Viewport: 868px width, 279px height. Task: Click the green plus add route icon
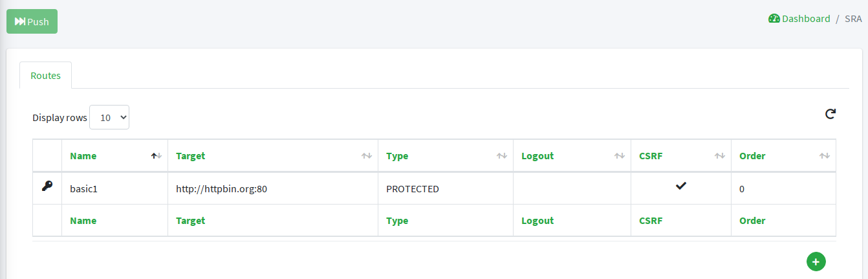(816, 262)
